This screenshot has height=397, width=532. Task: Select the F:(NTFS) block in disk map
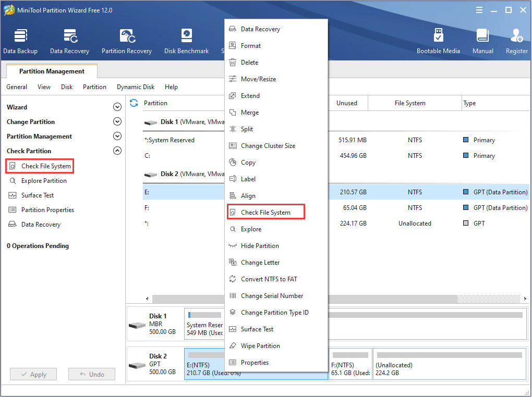(350, 364)
